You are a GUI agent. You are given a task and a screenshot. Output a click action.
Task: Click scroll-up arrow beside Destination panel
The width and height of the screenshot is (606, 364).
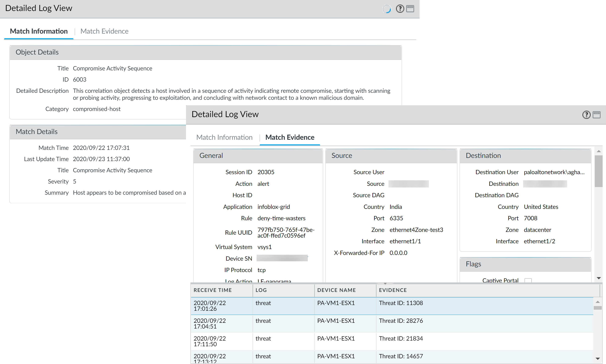click(599, 151)
